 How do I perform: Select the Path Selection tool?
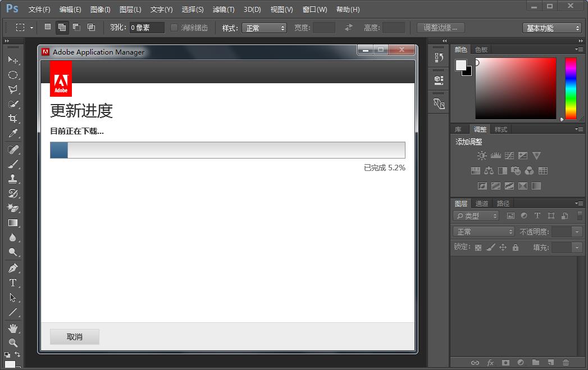pyautogui.click(x=13, y=297)
